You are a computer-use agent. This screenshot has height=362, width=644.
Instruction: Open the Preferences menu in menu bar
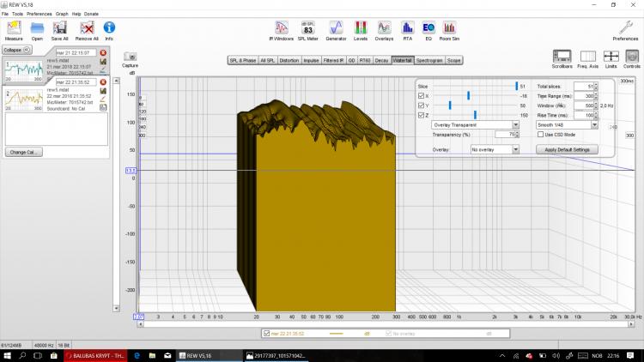[x=39, y=15]
